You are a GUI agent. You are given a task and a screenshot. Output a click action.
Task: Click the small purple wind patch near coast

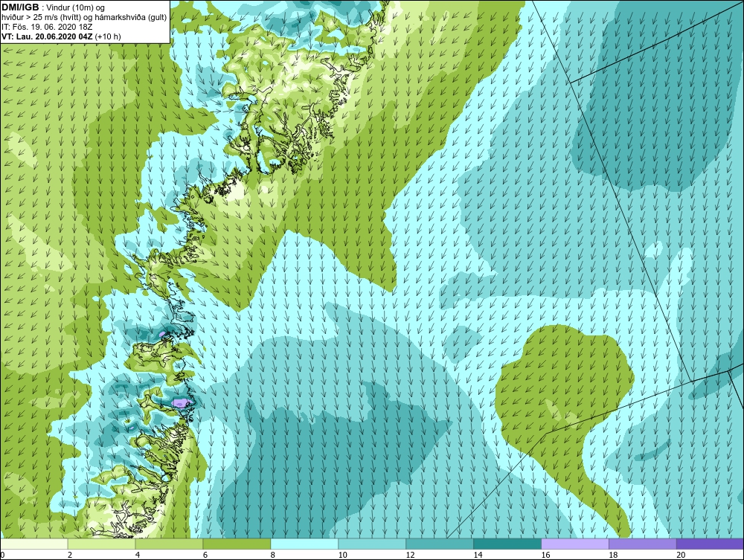pos(162,335)
